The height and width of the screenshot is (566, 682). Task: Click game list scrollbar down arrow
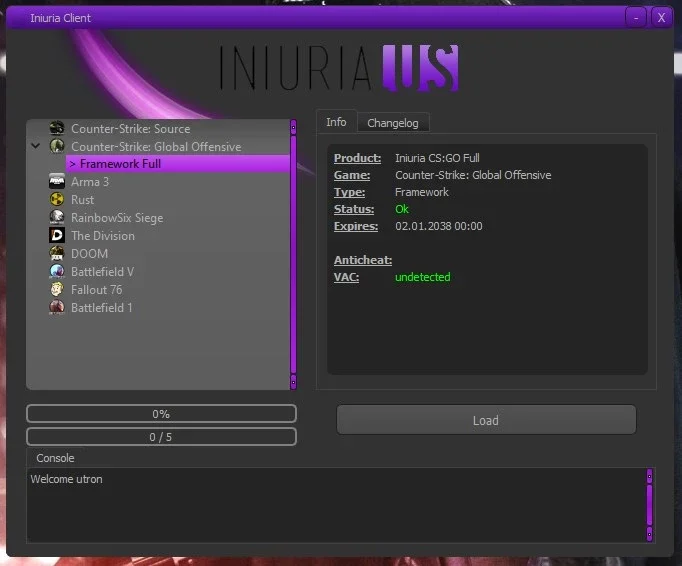(293, 382)
